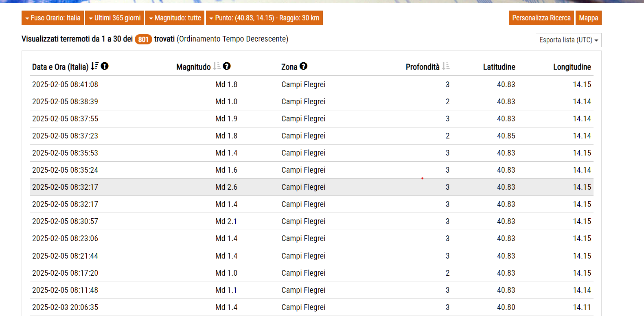Click sort icon next to Data e Ora
The image size is (644, 316).
(94, 66)
